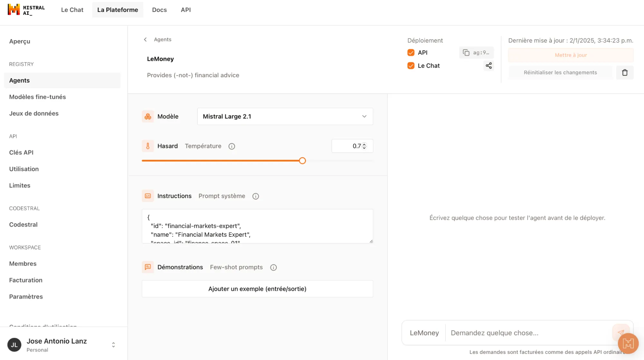Toggle the Le Chat deployment checkbox

click(x=411, y=66)
